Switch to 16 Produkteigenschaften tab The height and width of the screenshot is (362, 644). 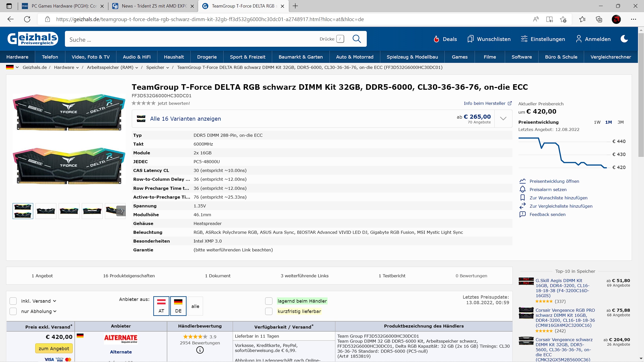(x=129, y=276)
